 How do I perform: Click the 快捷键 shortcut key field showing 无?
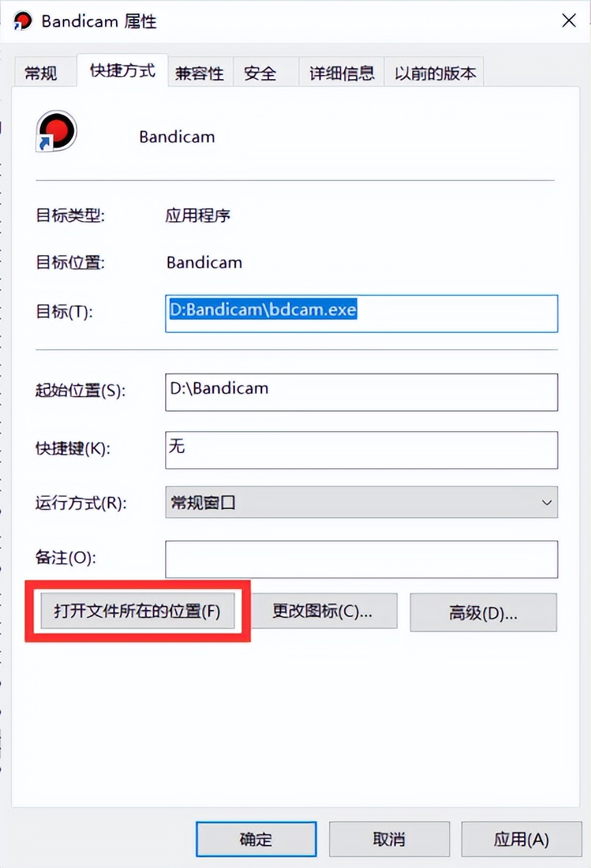361,450
